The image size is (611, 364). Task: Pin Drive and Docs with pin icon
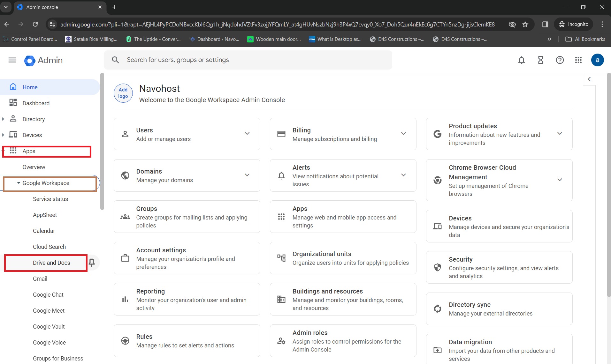point(92,263)
